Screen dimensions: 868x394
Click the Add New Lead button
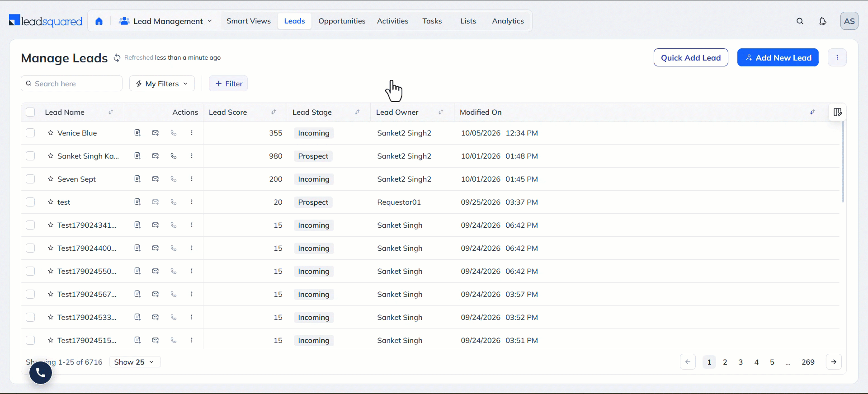point(778,57)
